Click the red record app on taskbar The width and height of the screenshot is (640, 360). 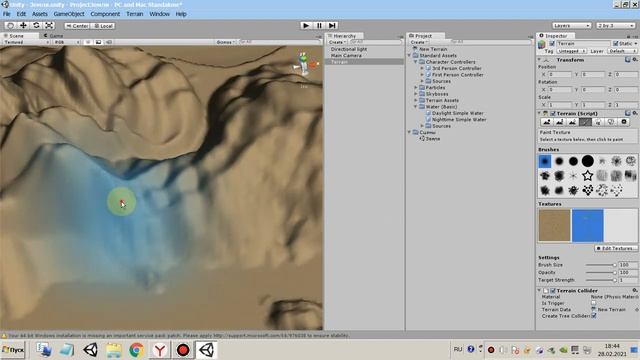point(183,350)
